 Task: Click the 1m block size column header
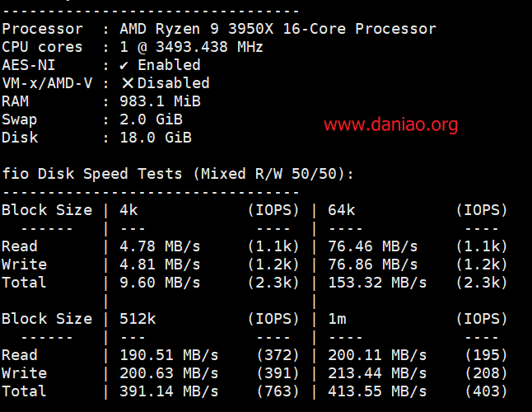337,319
